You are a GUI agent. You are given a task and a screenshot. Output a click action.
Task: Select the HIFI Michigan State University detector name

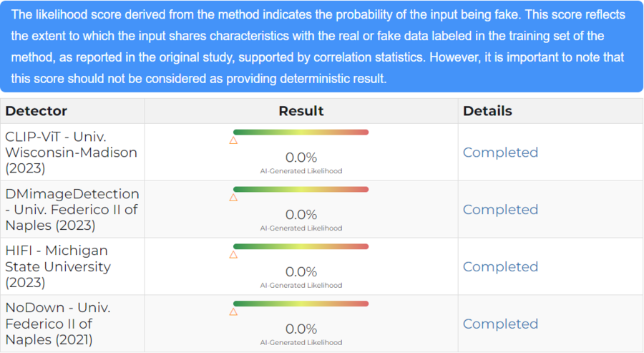pos(58,266)
